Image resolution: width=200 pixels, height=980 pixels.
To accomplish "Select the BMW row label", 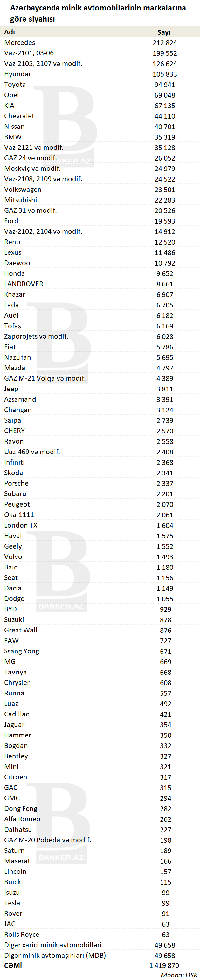I will point(13,137).
